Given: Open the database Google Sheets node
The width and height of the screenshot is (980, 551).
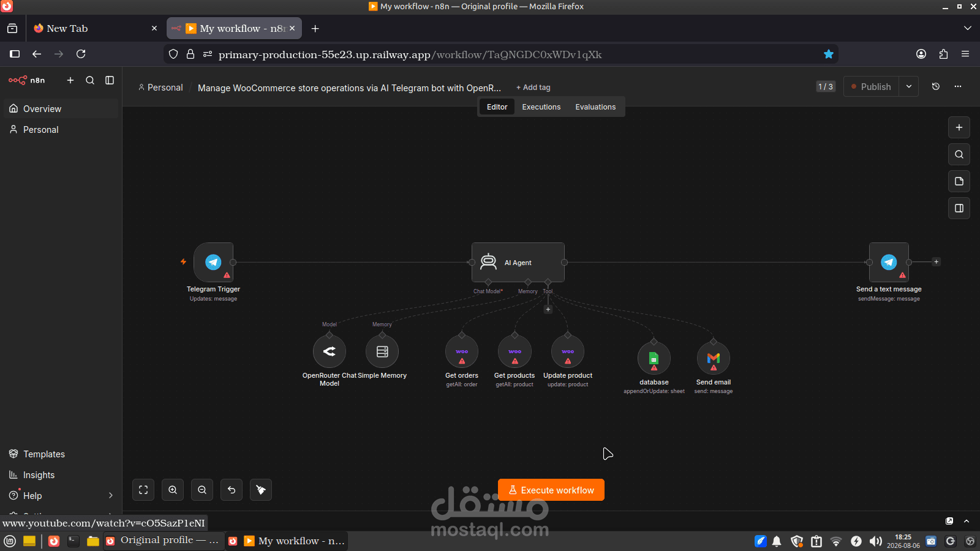Looking at the screenshot, I should coord(654,358).
